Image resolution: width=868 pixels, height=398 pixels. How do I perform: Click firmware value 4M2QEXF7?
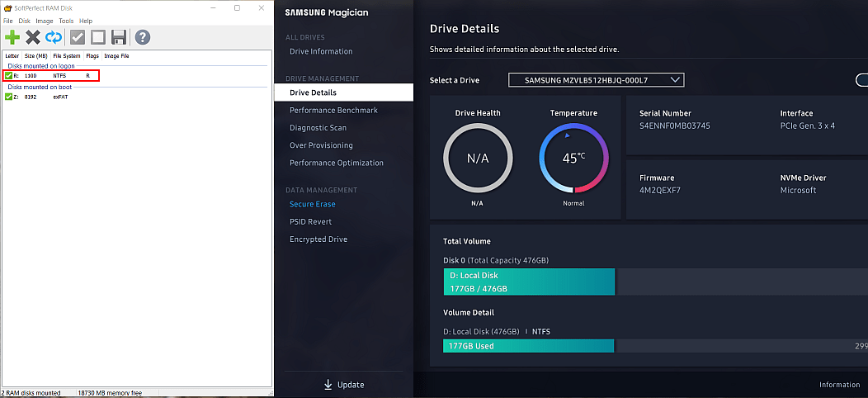pos(660,190)
